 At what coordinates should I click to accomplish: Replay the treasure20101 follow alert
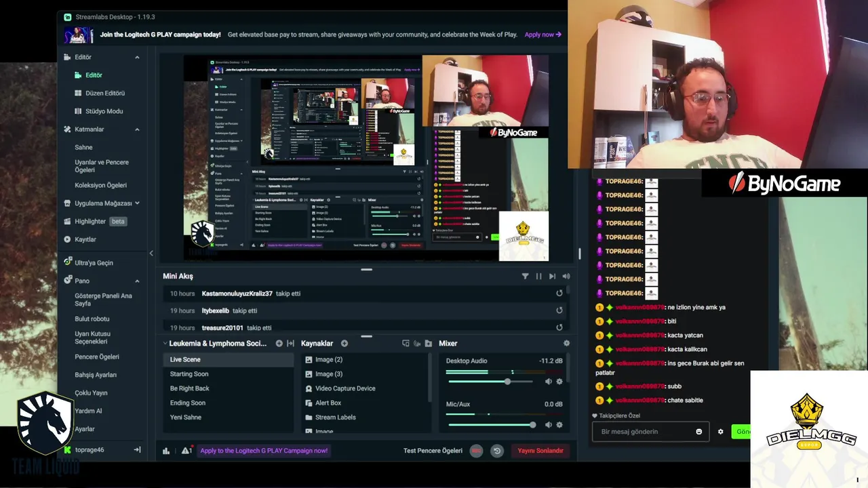[x=559, y=327]
